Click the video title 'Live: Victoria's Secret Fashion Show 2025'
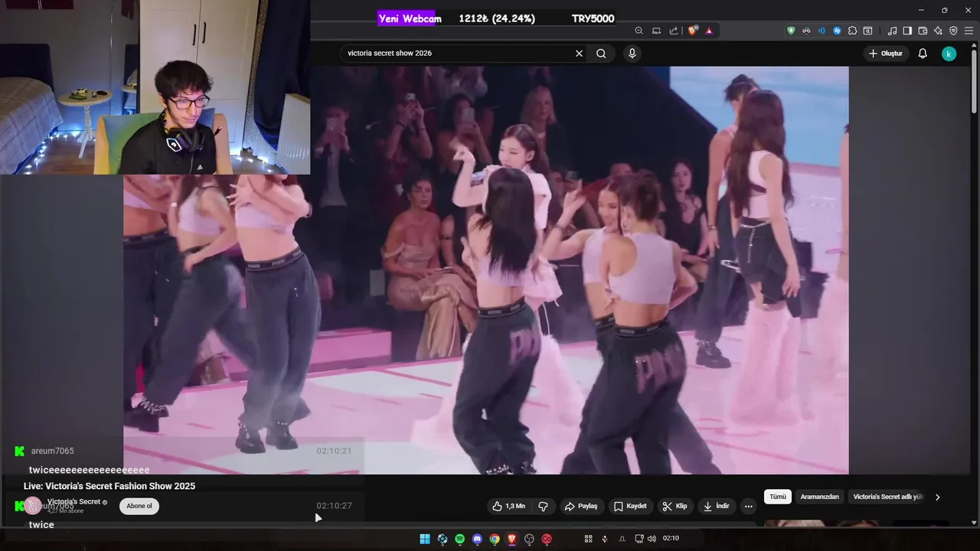 [x=109, y=486]
